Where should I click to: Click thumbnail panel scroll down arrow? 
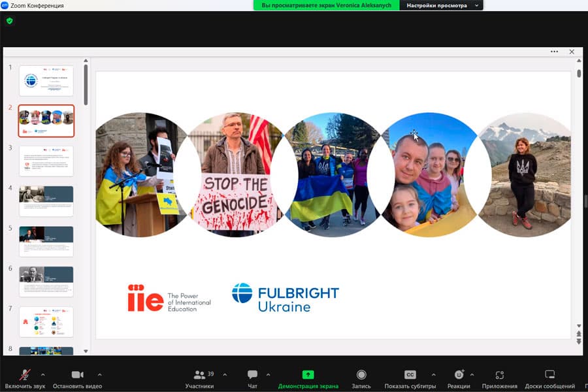click(x=86, y=351)
